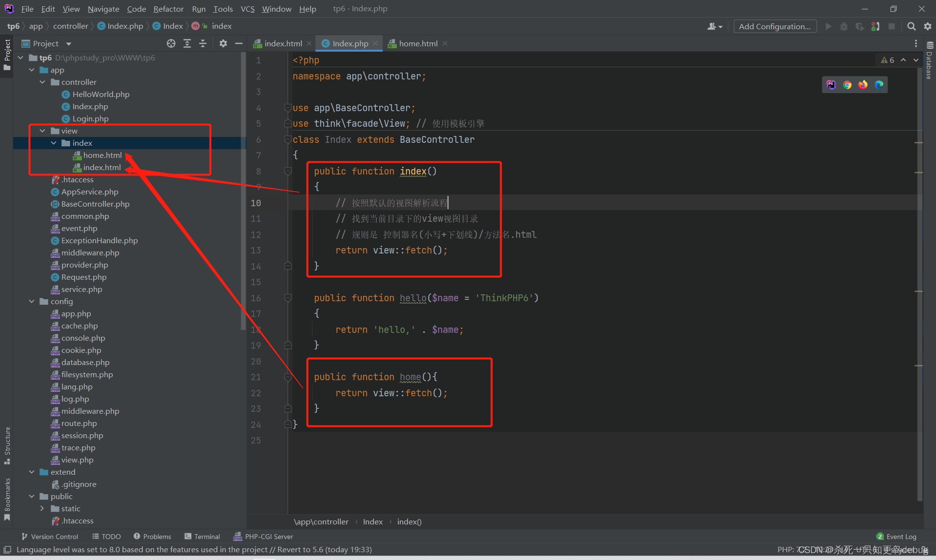Toggle tool window quick access icon bottom-left
This screenshot has height=560, width=936.
(x=7, y=550)
